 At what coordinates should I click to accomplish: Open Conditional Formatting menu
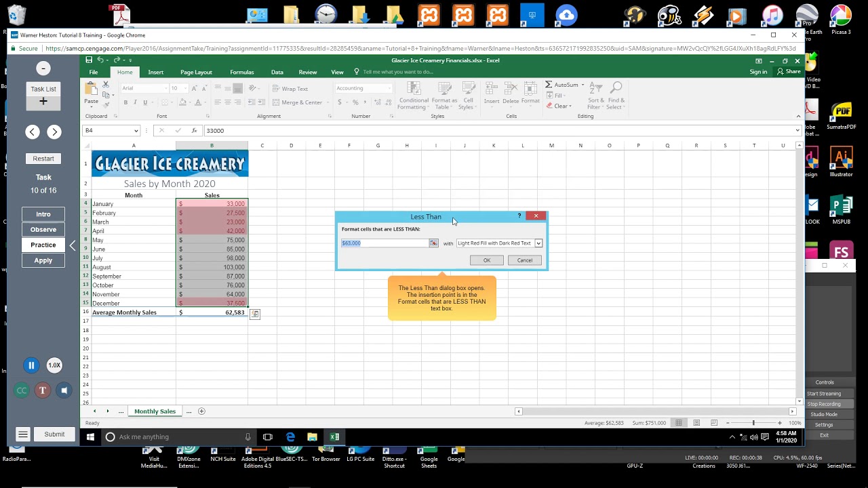point(413,96)
